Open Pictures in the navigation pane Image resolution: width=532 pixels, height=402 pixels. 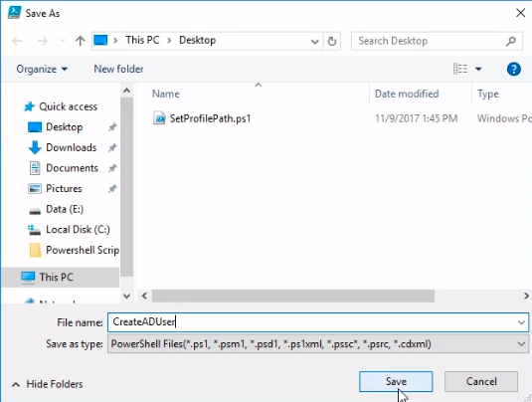64,188
